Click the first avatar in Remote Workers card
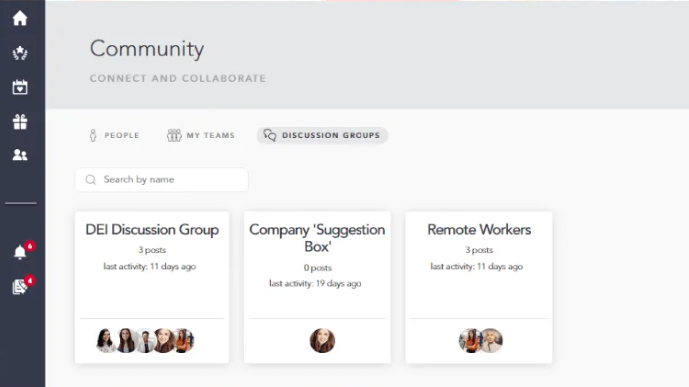This screenshot has width=689, height=387. point(469,340)
